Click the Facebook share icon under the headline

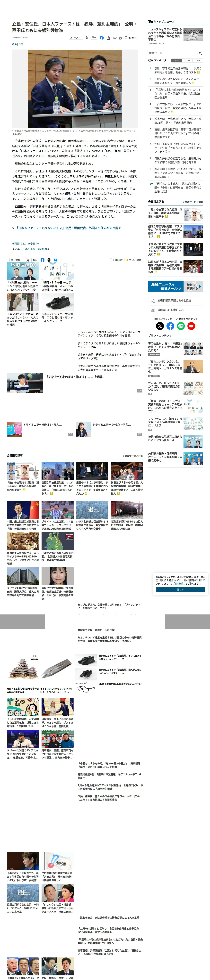(x=101, y=38)
